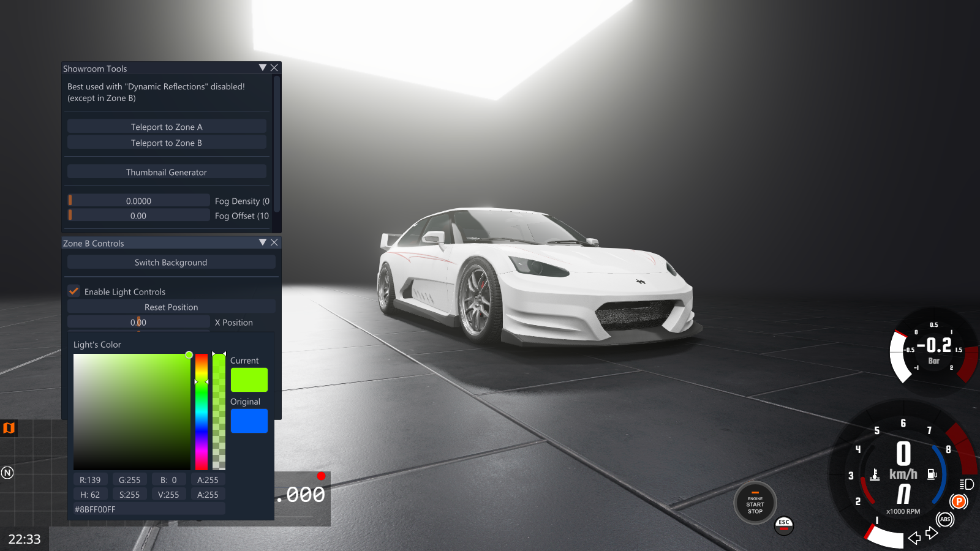Click Reset Position button
Viewport: 980px width, 551px height.
[171, 307]
